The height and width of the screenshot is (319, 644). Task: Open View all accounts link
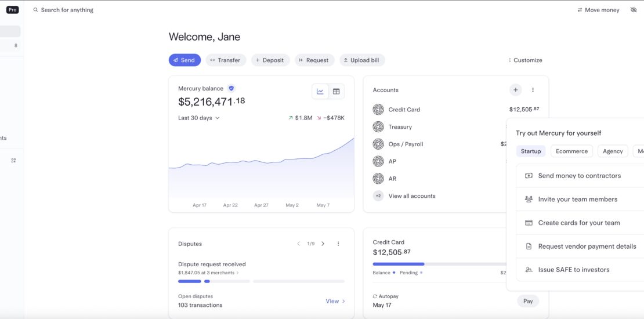412,196
